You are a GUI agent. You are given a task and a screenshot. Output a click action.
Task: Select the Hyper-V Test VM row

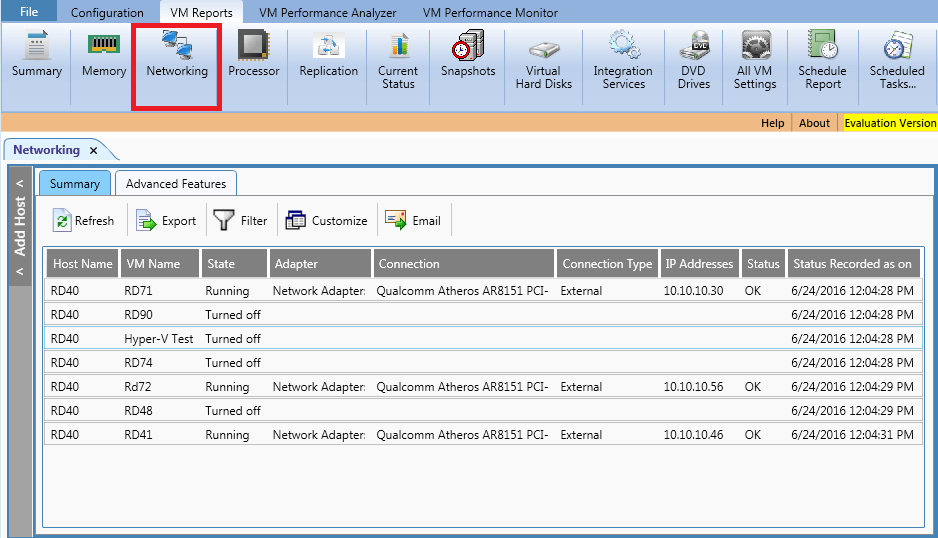click(483, 339)
